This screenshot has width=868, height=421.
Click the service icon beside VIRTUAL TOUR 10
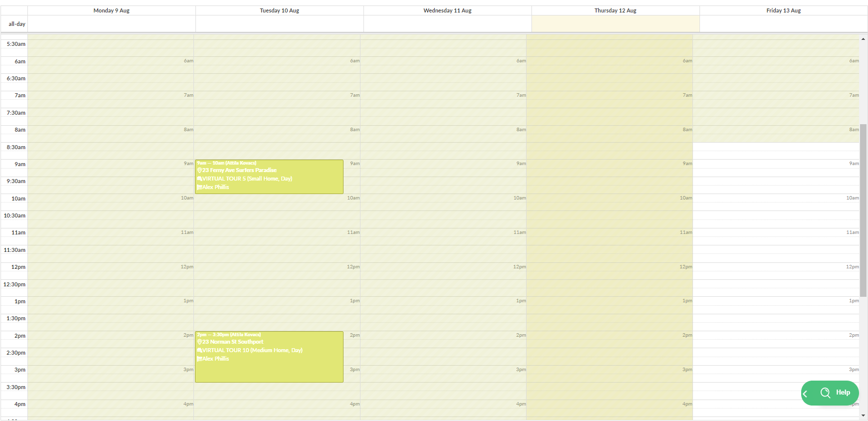(x=199, y=351)
